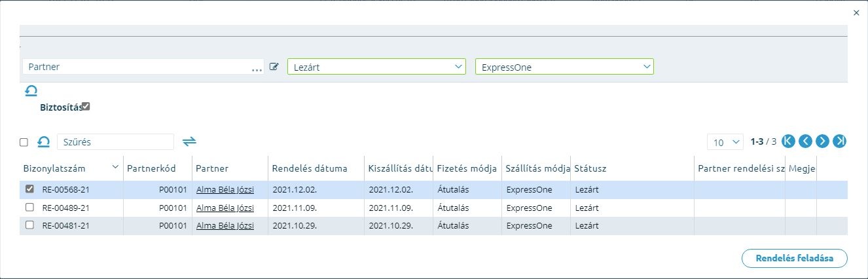Jump to first page of results
The width and height of the screenshot is (868, 279).
tap(788, 141)
